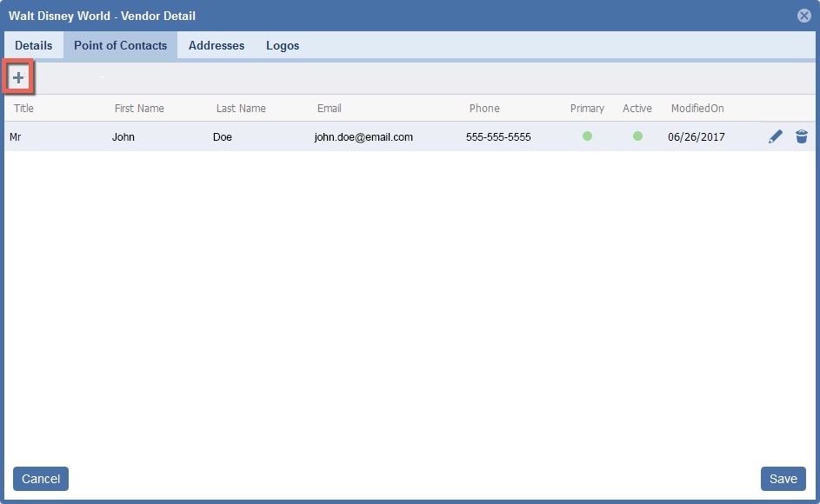Add a new point of contact
The height and width of the screenshot is (504, 820).
(x=18, y=78)
